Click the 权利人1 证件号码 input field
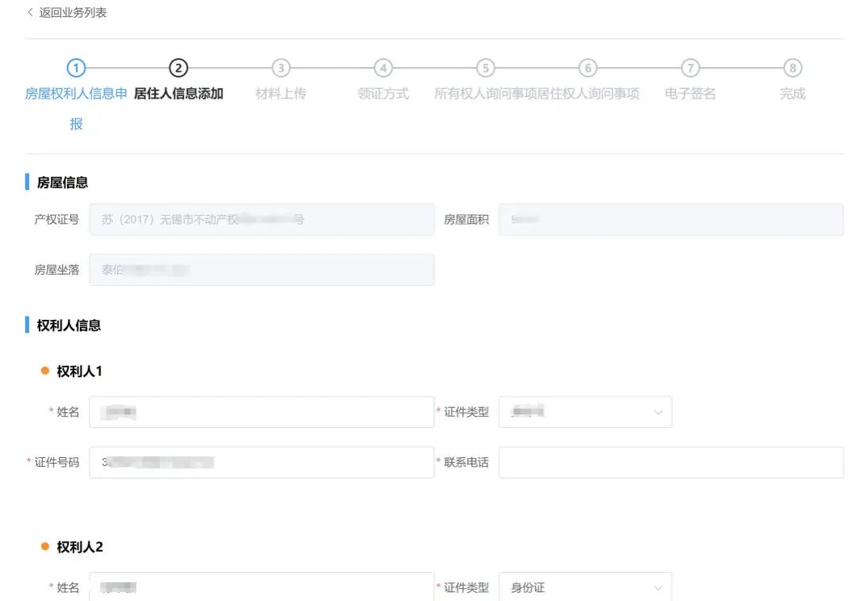The width and height of the screenshot is (868, 601). (261, 463)
